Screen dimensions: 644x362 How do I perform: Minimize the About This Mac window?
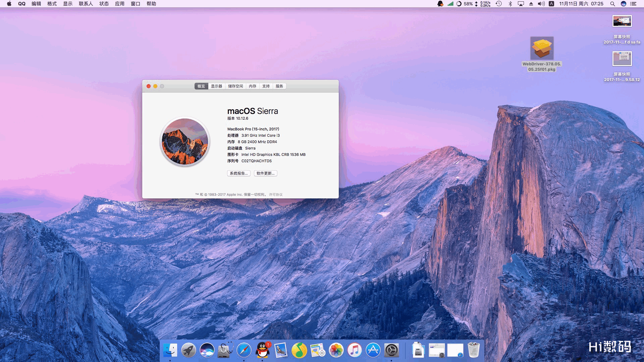pos(155,86)
